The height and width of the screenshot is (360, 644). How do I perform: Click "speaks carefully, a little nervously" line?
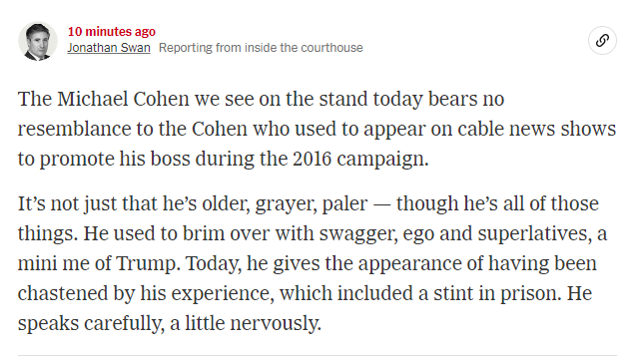(169, 323)
